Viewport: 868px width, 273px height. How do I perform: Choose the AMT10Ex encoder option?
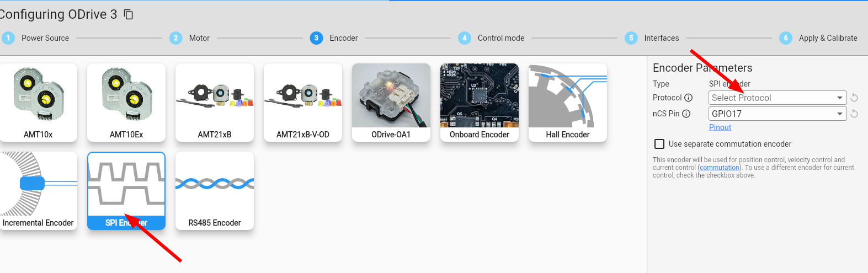click(126, 102)
